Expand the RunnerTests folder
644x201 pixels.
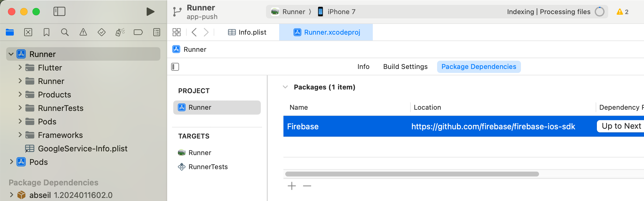pos(20,108)
